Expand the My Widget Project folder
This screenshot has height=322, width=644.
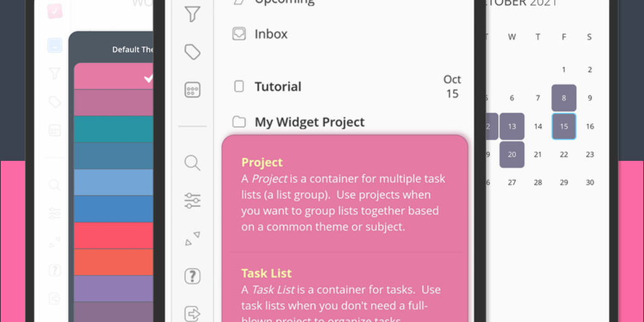point(309,122)
